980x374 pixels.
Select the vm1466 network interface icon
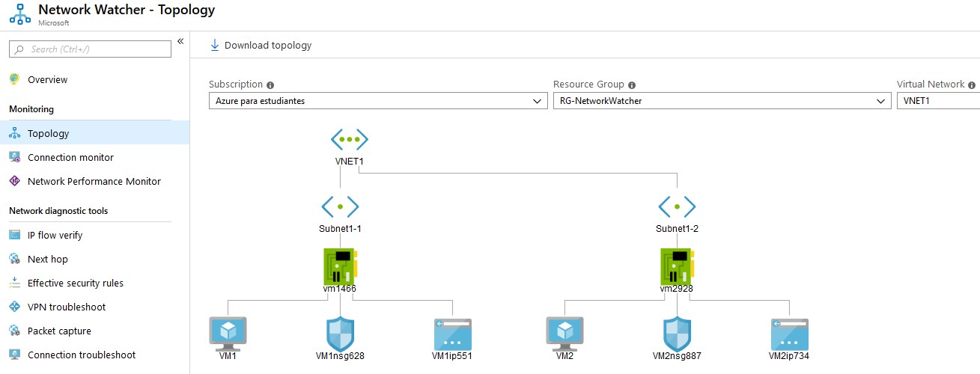tap(341, 266)
